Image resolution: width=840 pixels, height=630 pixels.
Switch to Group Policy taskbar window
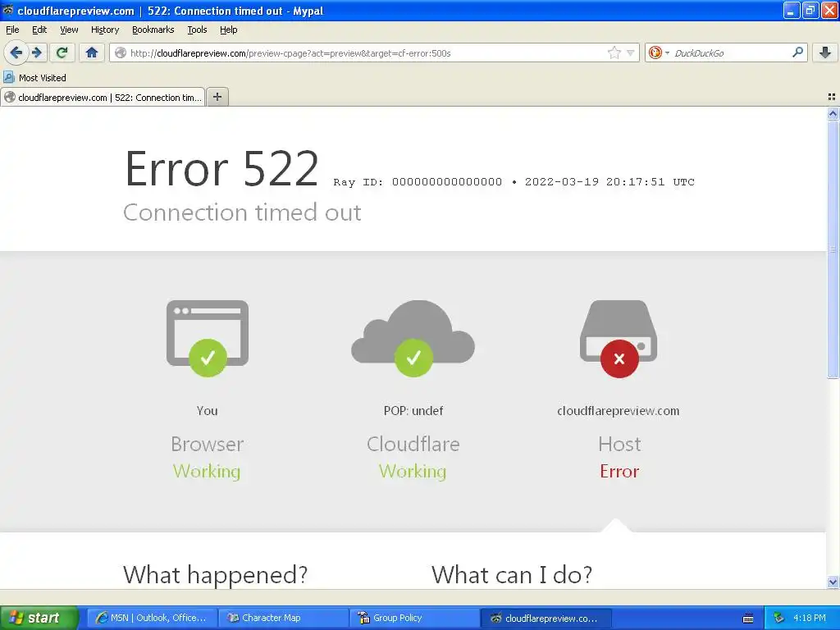[414, 618]
